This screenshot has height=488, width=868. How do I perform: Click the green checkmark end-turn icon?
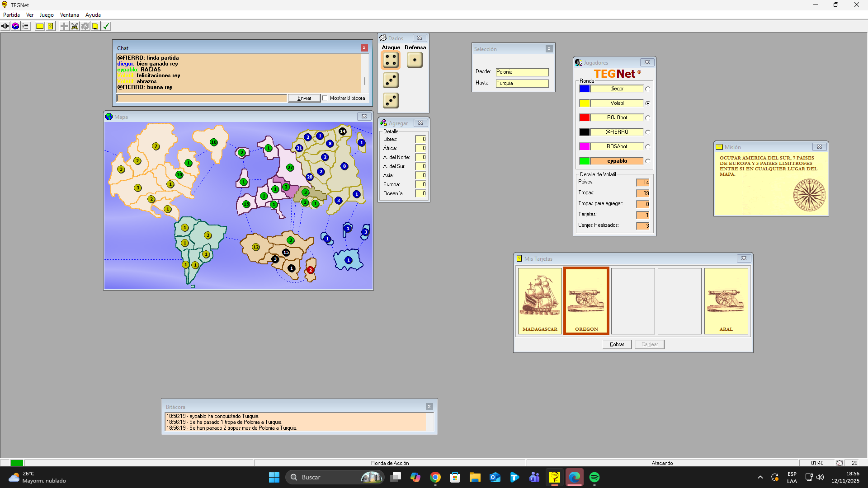106,26
